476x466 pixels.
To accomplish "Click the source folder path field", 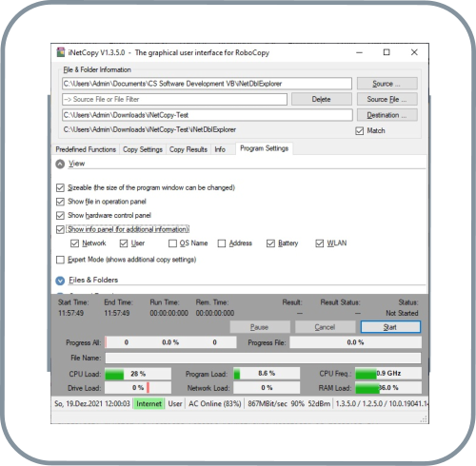I will (207, 84).
